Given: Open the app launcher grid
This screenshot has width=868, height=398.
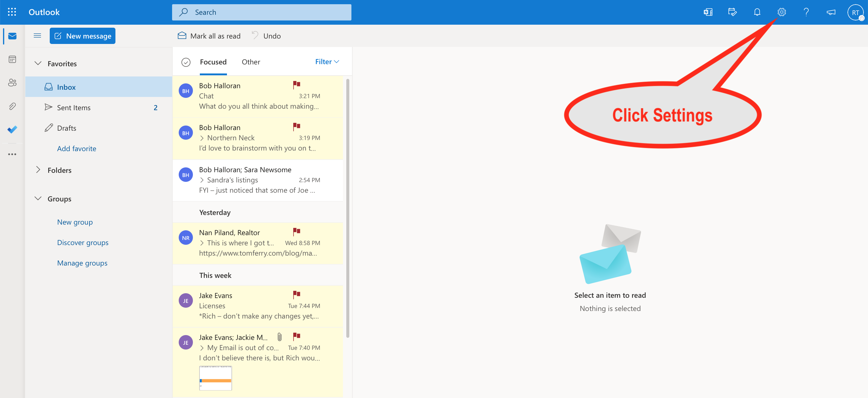Looking at the screenshot, I should point(12,12).
